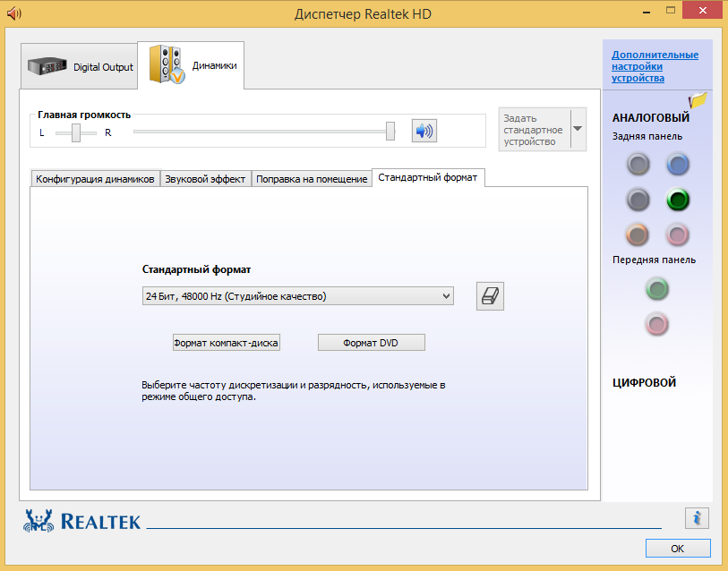Click the eraser restore defaults icon
This screenshot has height=571, width=728.
click(x=490, y=296)
